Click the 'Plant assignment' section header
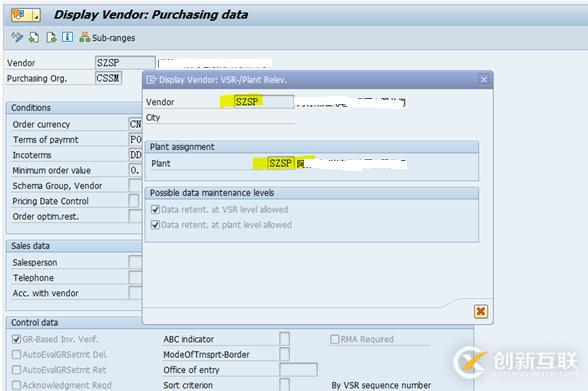Image resolution: width=588 pixels, height=391 pixels. (x=182, y=147)
